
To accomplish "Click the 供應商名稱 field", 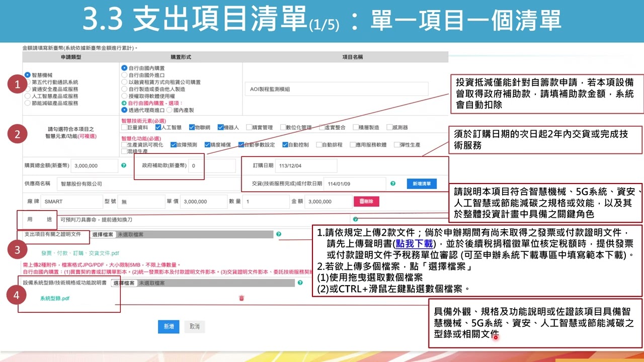I will point(147,184).
